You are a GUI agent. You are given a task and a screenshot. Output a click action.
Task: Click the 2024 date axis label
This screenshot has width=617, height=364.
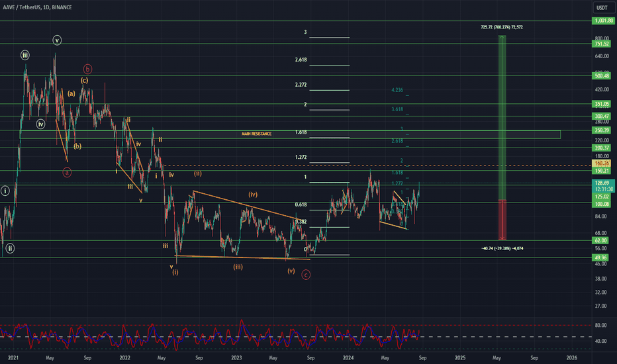[348, 357]
